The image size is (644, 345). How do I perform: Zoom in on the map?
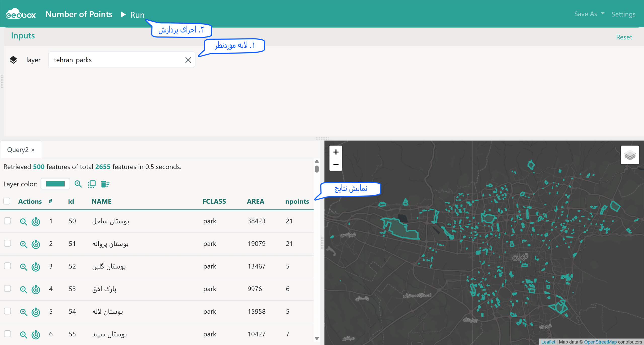pyautogui.click(x=336, y=152)
